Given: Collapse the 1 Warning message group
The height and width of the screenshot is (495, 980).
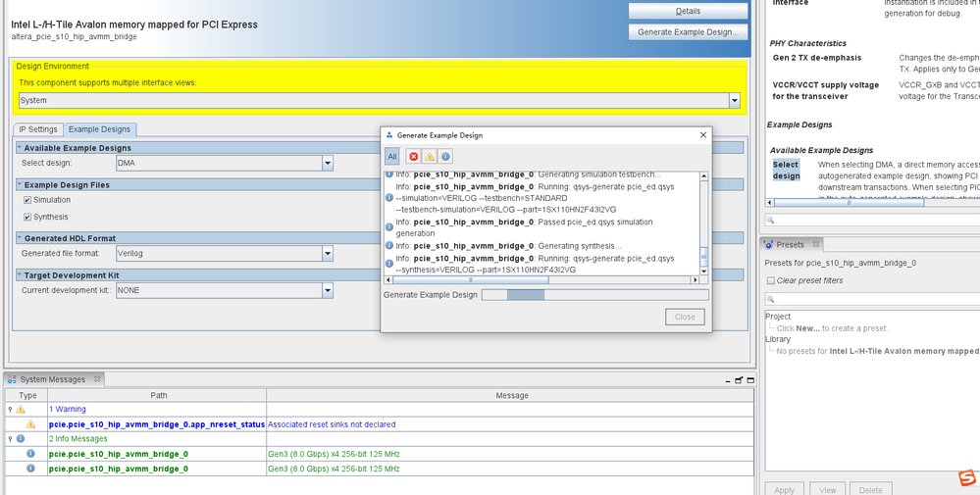Looking at the screenshot, I should (x=11, y=410).
